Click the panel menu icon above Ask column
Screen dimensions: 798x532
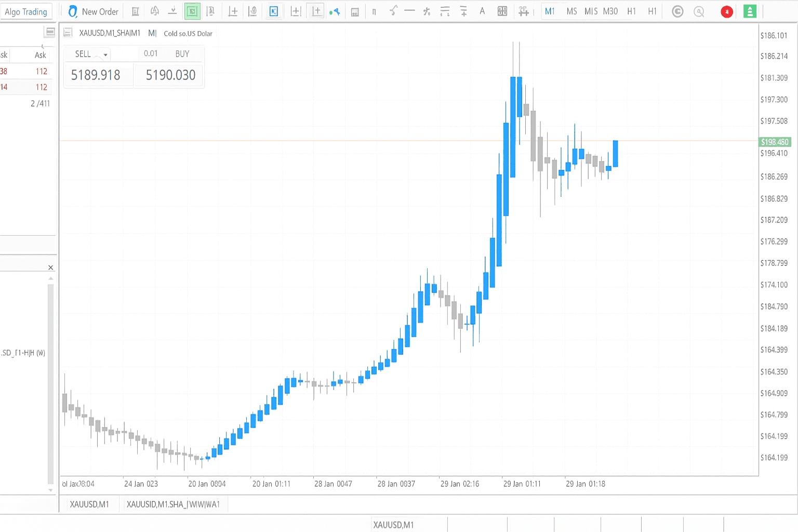tap(50, 32)
